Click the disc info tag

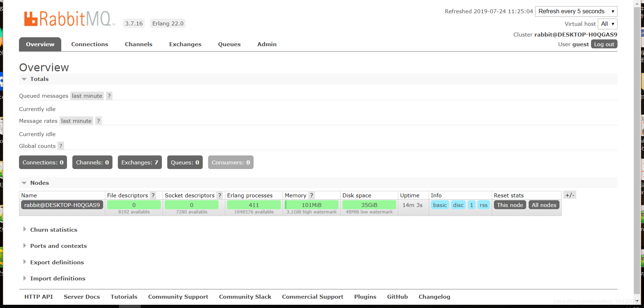click(x=458, y=205)
